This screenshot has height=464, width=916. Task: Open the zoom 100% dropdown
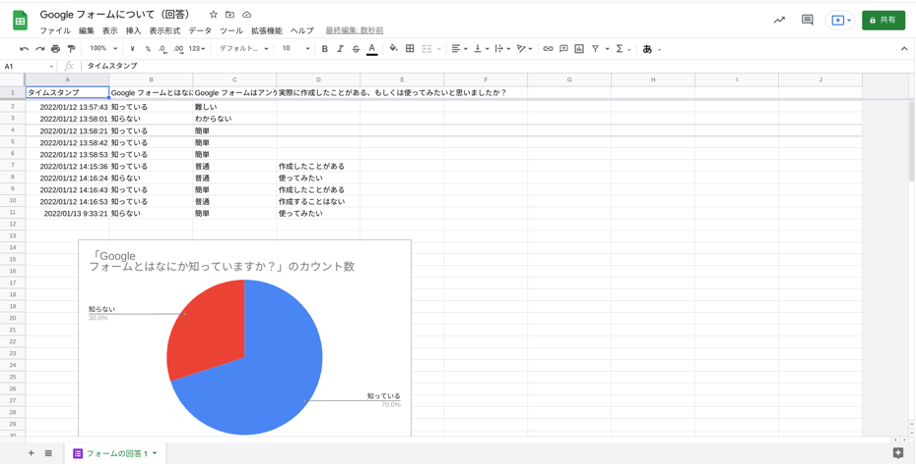103,49
